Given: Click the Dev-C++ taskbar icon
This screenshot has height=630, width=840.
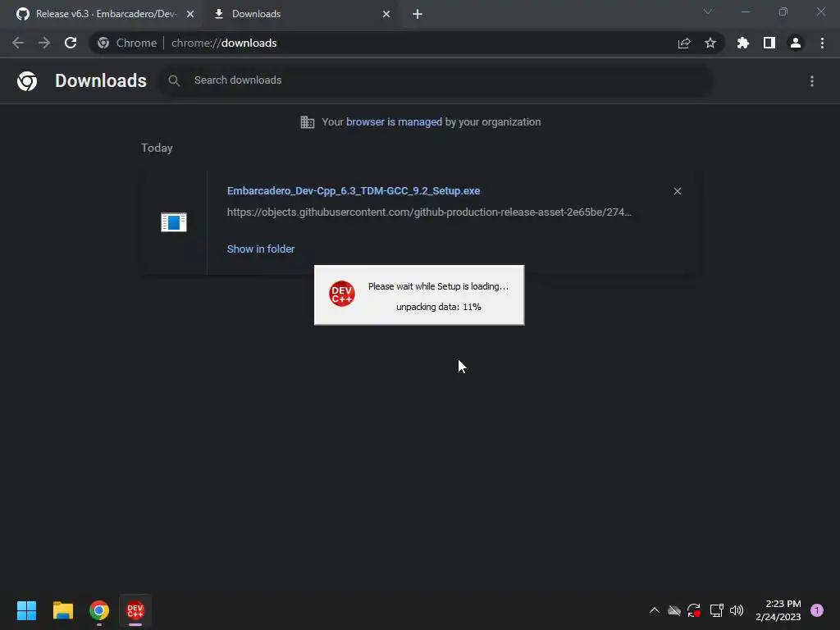Looking at the screenshot, I should (135, 610).
